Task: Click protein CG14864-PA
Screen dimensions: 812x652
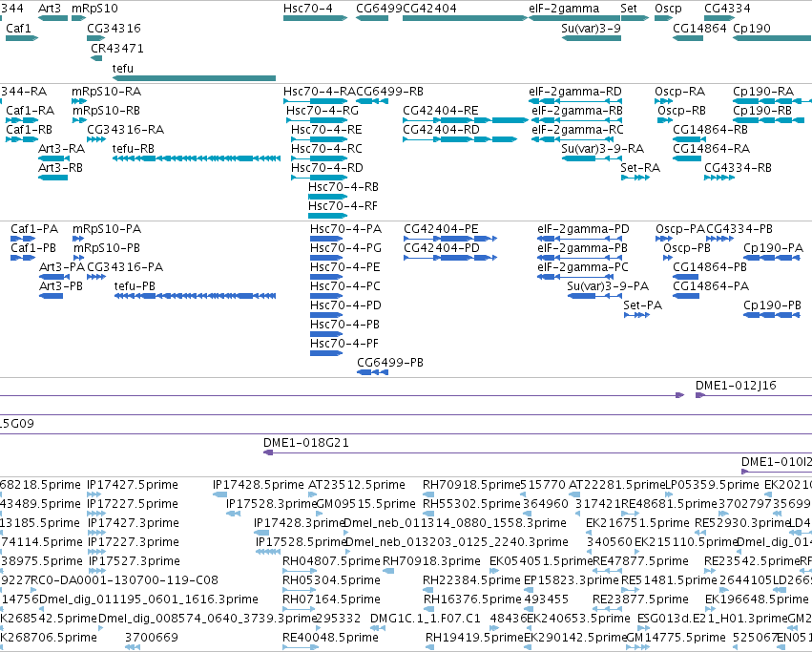Action: (x=686, y=296)
